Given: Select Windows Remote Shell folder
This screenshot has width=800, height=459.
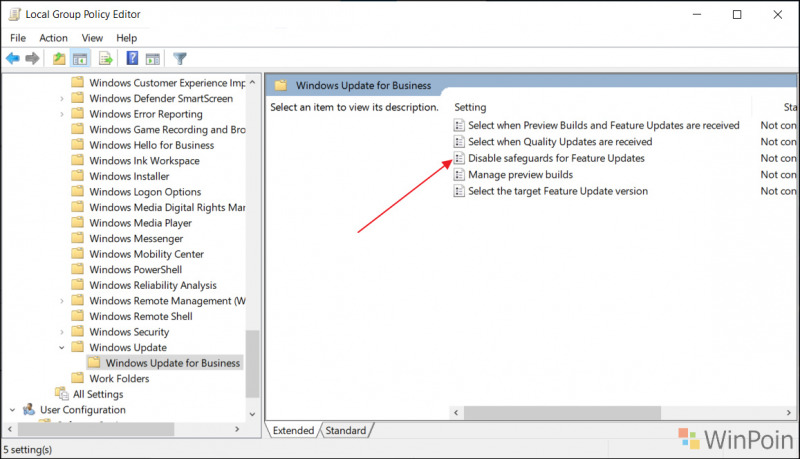Looking at the screenshot, I should coord(141,316).
